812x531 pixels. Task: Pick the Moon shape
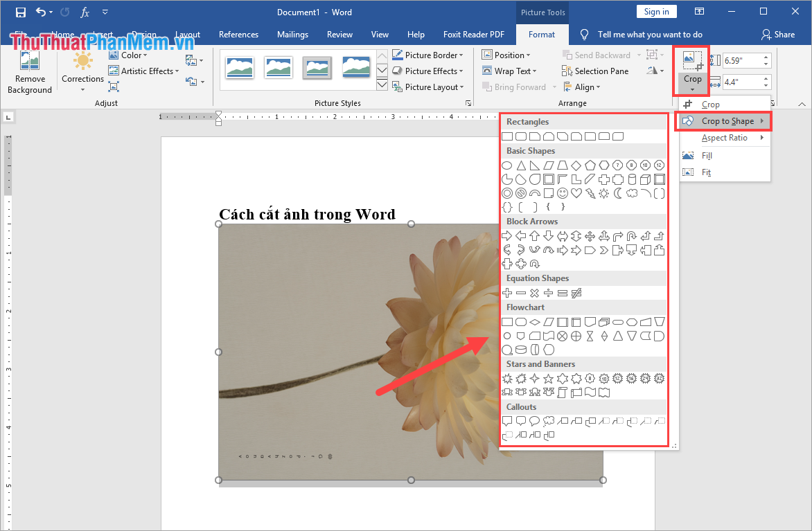tap(618, 194)
